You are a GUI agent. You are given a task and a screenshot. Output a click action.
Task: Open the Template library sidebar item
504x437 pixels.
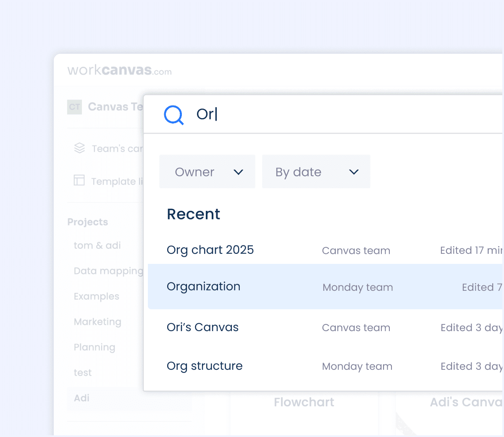(x=117, y=182)
